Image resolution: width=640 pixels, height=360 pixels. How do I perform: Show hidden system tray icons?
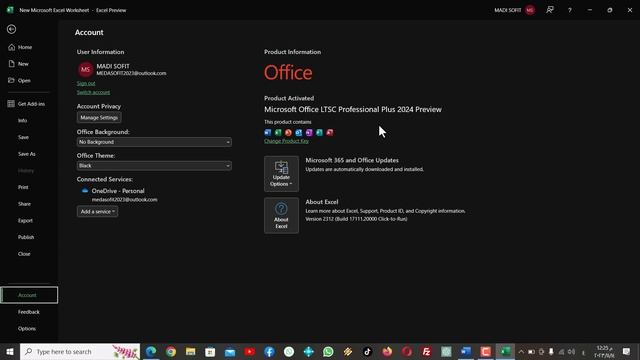[x=521, y=351]
